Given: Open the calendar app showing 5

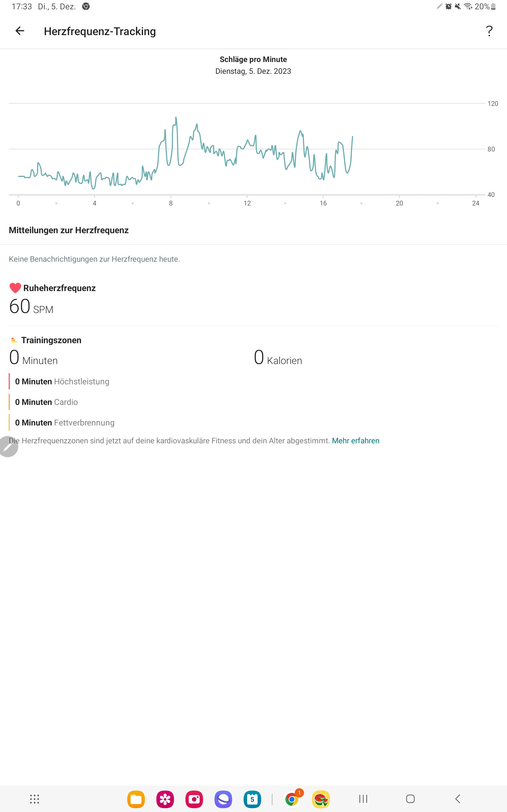Looking at the screenshot, I should [x=252, y=799].
